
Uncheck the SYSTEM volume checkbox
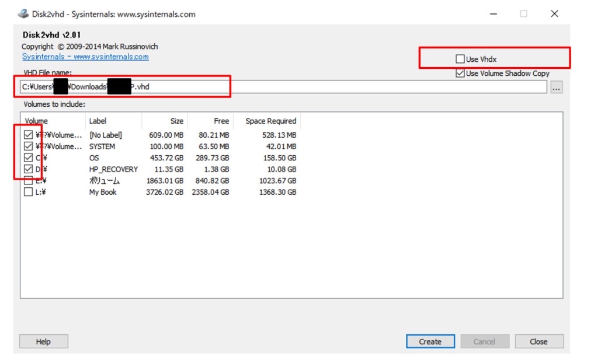pos(28,146)
